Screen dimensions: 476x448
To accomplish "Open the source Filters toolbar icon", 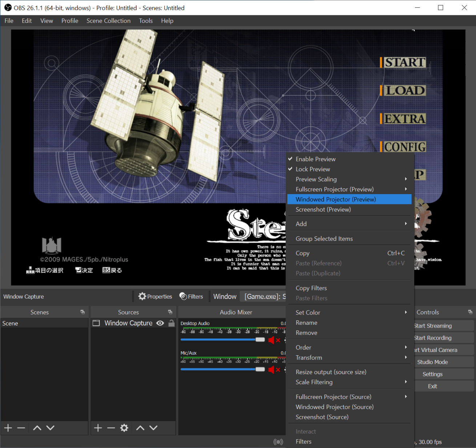I will (x=183, y=296).
